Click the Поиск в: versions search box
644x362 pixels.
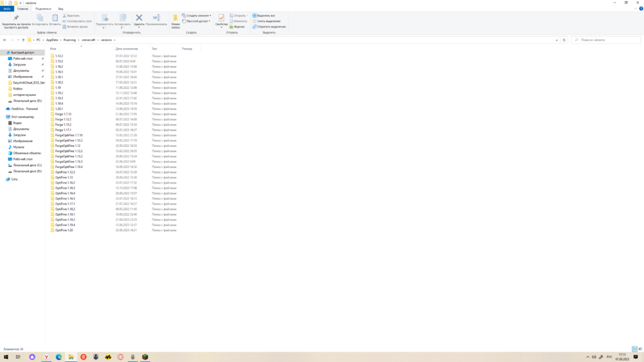coord(606,40)
